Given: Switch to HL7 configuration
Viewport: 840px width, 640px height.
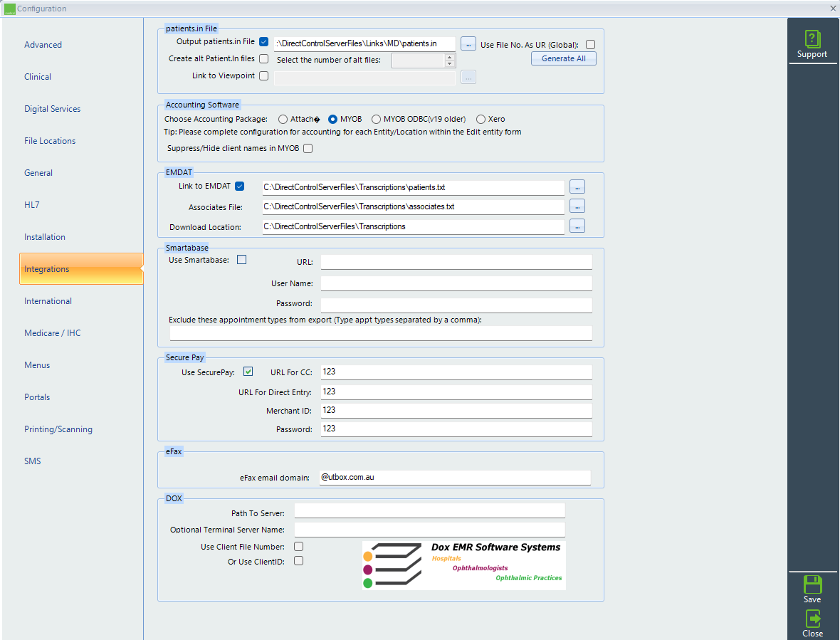Looking at the screenshot, I should coord(31,204).
